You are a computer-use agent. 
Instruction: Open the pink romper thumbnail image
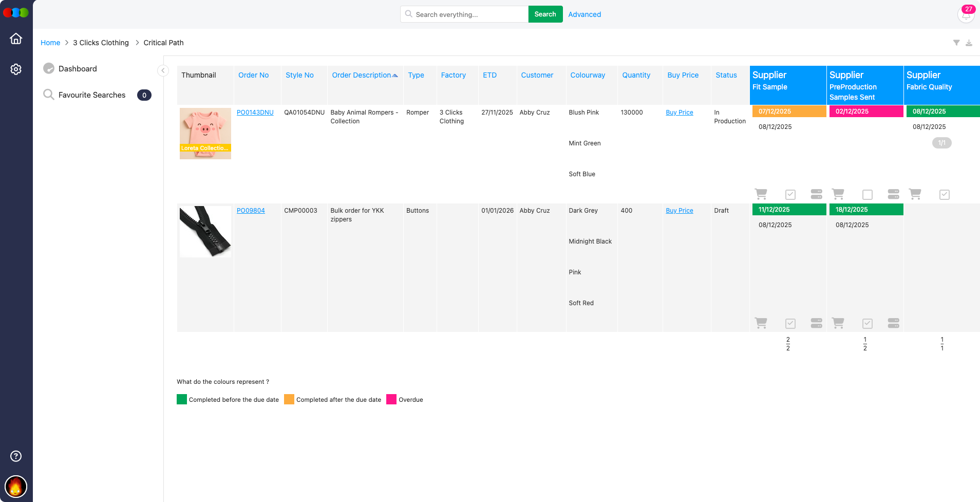(205, 133)
